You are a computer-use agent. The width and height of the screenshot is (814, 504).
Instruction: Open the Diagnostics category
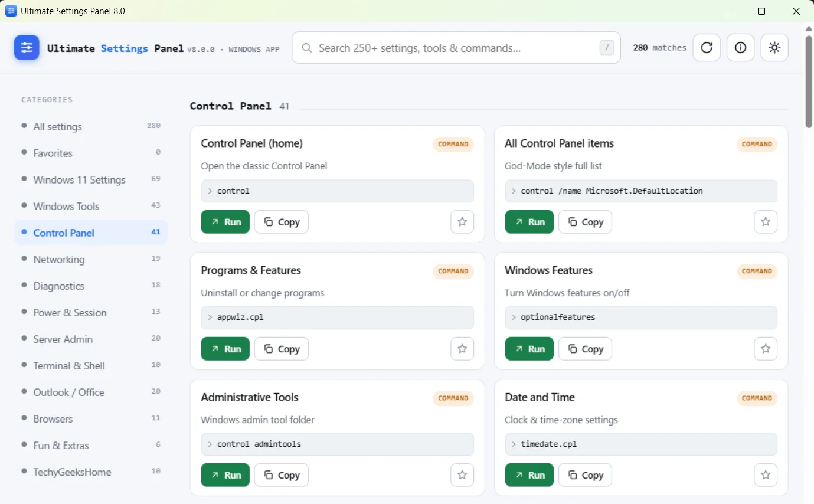coord(91,286)
